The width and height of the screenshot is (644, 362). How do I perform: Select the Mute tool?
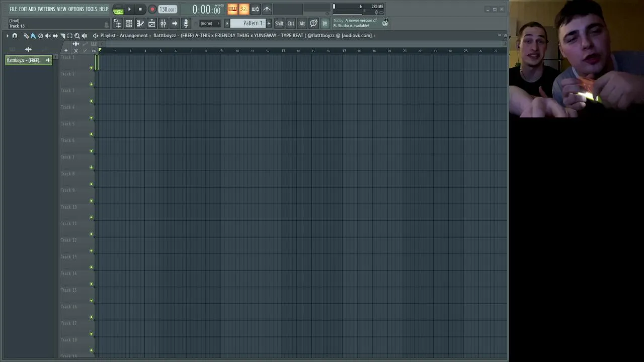coord(48,36)
